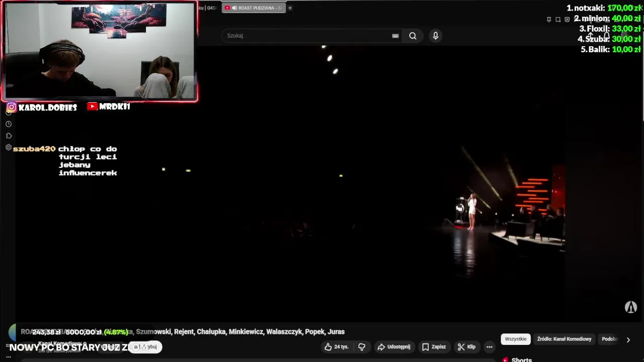Click the 'KAROL.DOBIES' Instagram handle text

(47, 107)
